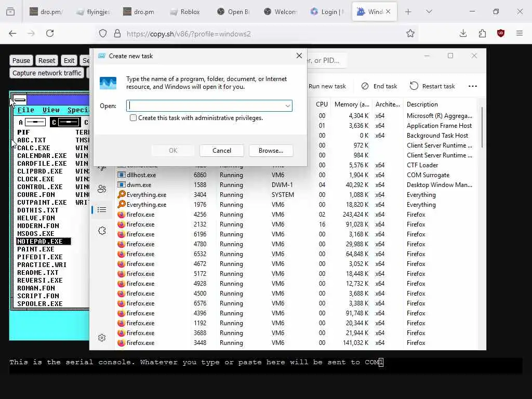Image resolution: width=532 pixels, height=399 pixels.
Task: Open the extensions puzzle-piece icon
Action: 482,33
